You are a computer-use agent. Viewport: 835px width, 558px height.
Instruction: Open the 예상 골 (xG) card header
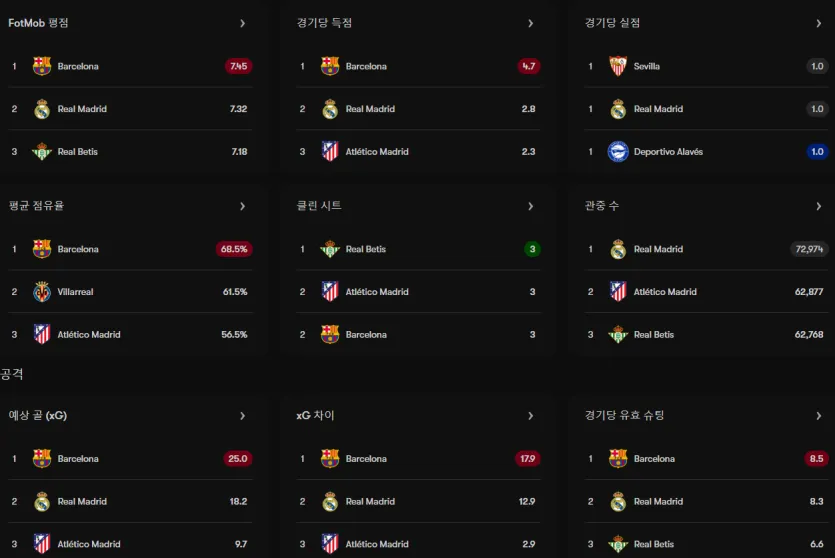click(38, 415)
